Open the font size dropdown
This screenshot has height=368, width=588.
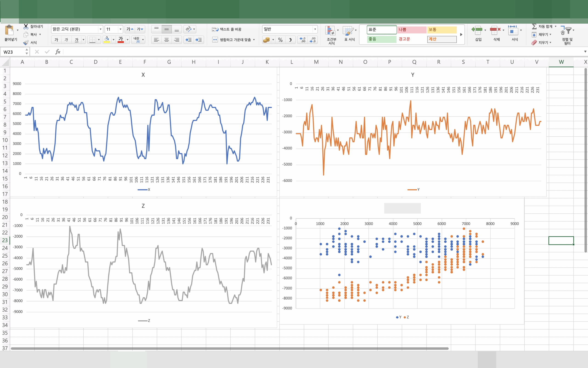tap(121, 29)
